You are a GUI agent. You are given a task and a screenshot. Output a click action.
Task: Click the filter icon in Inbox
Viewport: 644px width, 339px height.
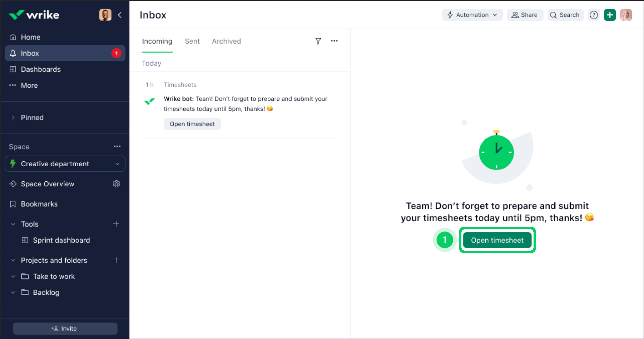(318, 41)
